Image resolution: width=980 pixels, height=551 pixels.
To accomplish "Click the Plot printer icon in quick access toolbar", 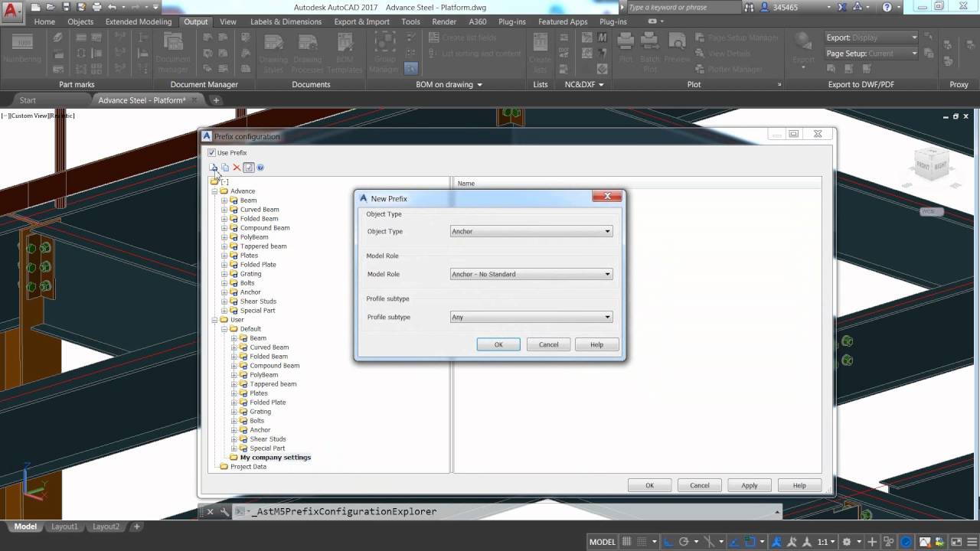I will (96, 7).
